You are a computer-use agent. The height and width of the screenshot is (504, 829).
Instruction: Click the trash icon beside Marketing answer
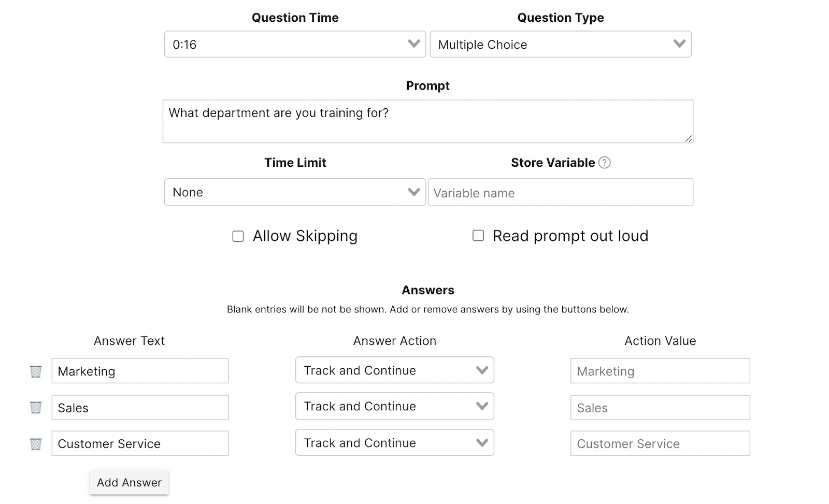point(35,371)
